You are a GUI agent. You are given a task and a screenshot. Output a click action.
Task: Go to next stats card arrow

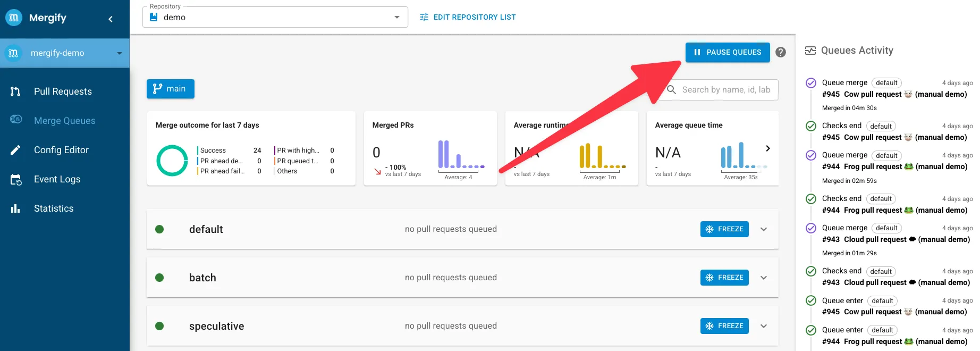(x=768, y=148)
